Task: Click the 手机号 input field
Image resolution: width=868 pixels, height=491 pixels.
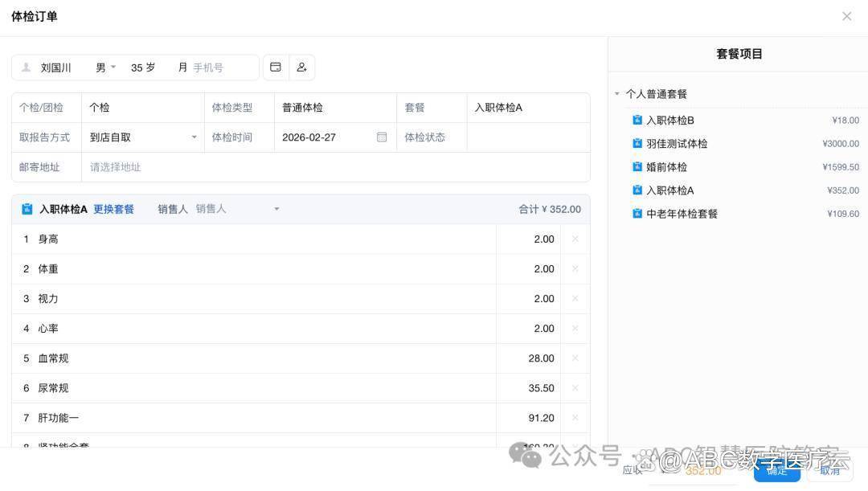Action: 222,68
